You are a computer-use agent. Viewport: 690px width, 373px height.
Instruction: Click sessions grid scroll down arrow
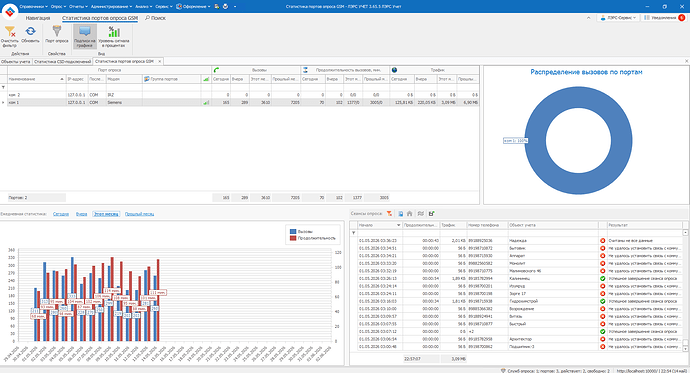[685, 348]
